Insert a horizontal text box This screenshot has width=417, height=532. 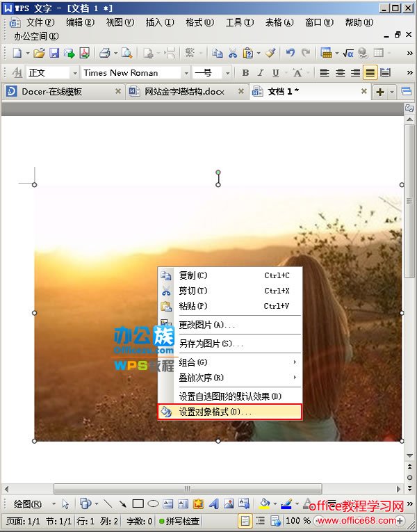tap(167, 503)
